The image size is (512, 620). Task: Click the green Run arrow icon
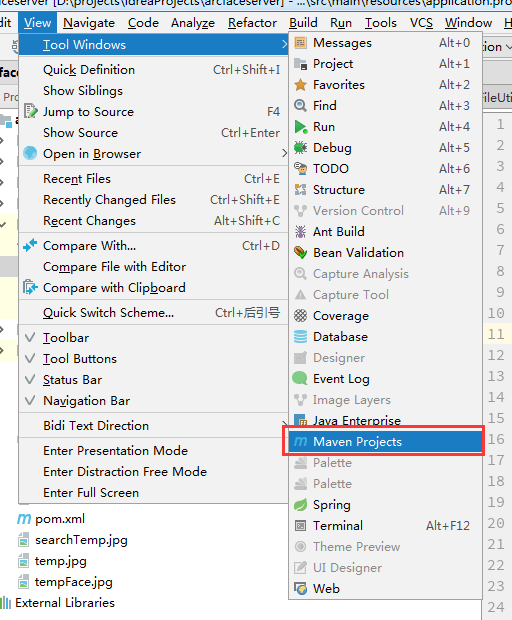pos(300,127)
